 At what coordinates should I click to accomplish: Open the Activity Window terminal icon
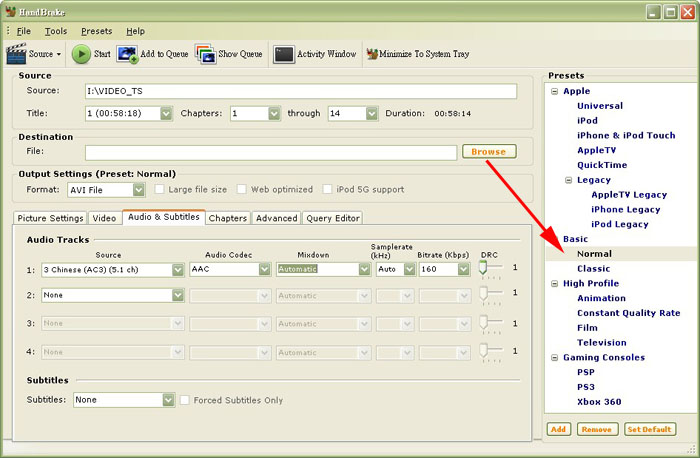coord(284,54)
